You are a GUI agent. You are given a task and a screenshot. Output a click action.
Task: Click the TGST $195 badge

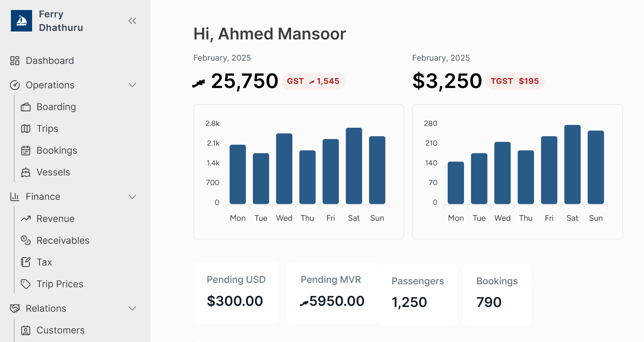515,81
